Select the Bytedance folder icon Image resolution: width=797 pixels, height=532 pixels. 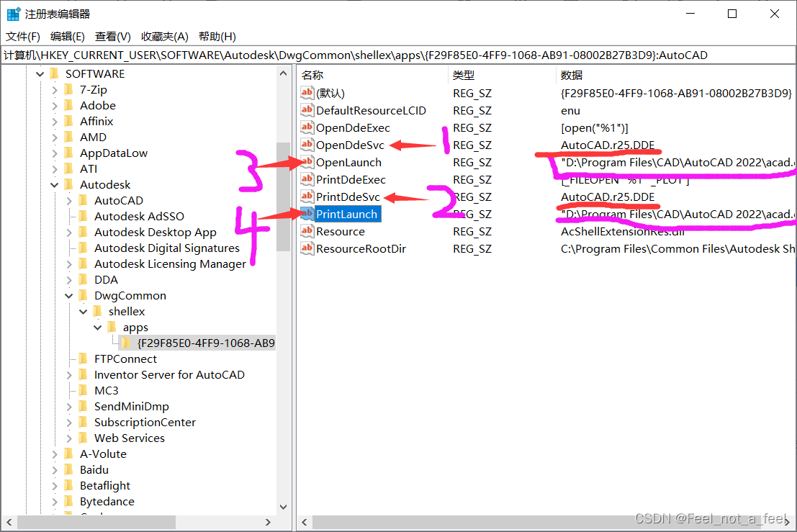(69, 501)
